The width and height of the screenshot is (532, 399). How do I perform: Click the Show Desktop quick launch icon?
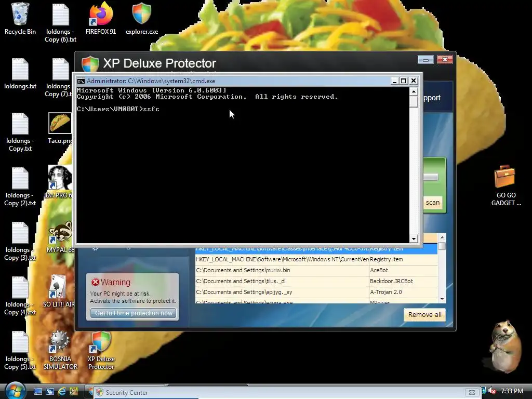click(37, 392)
